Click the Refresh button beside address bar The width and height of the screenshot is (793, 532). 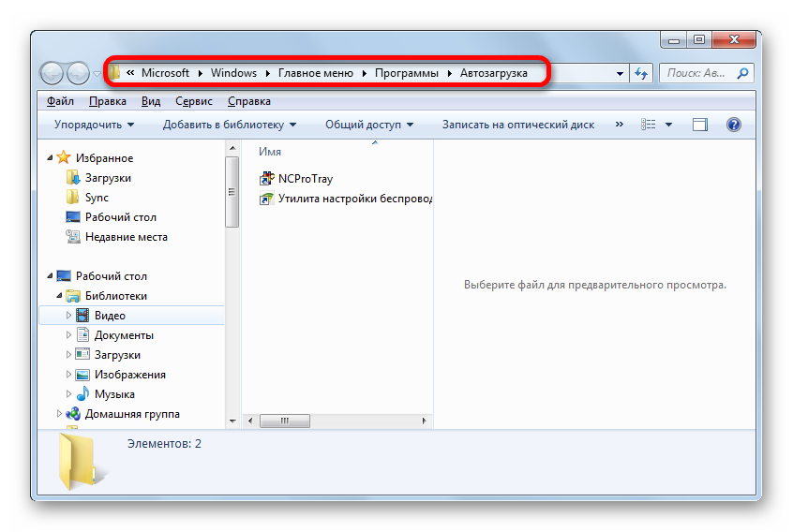[x=642, y=73]
